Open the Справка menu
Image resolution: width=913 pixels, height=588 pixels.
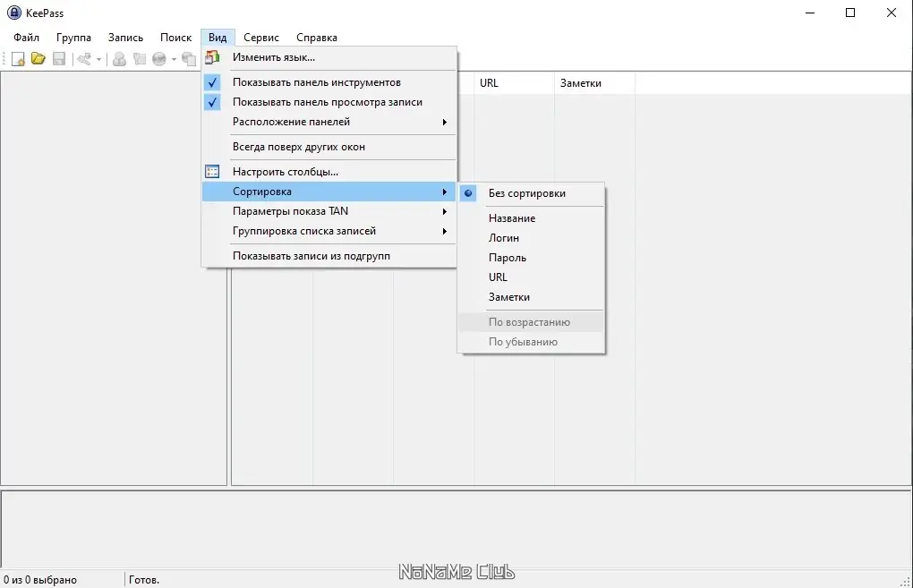(317, 38)
